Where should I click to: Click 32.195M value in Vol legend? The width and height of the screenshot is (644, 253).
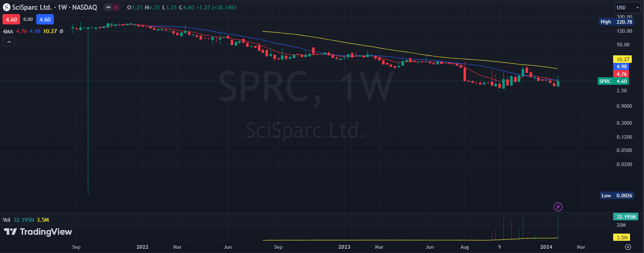click(24, 220)
